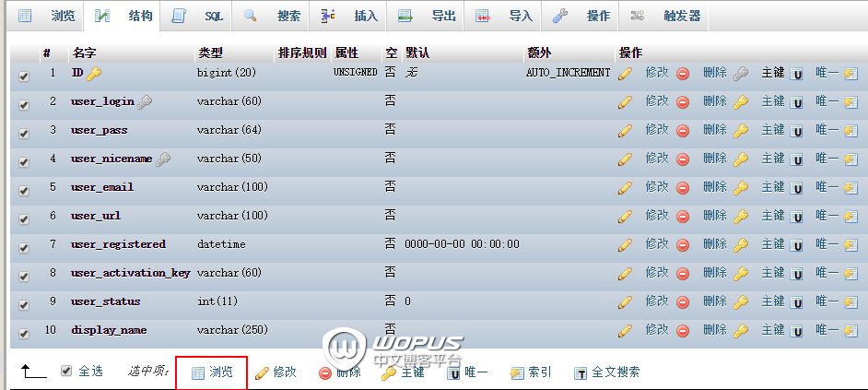Go to the 搜索 search tab
This screenshot has width=868, height=390.
[277, 16]
